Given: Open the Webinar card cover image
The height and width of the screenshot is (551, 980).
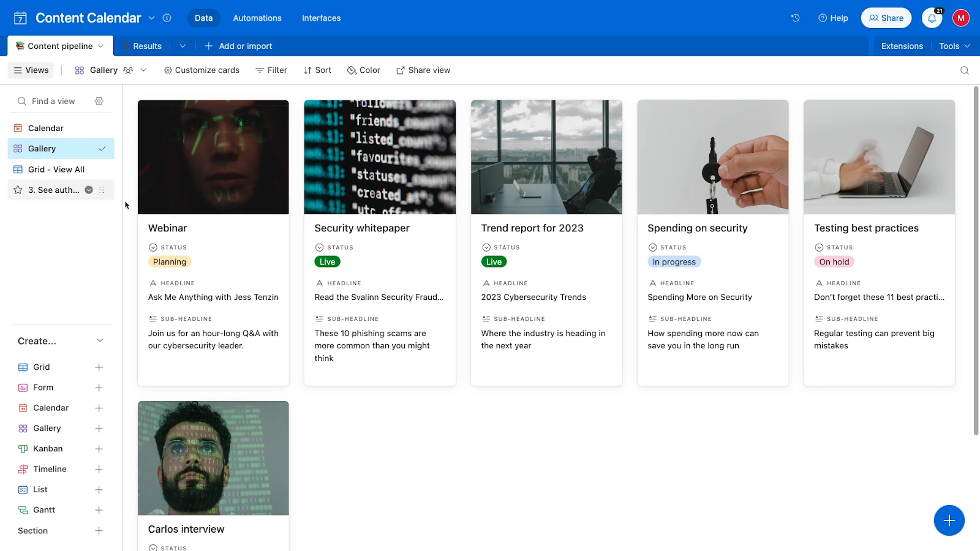Looking at the screenshot, I should 213,157.
